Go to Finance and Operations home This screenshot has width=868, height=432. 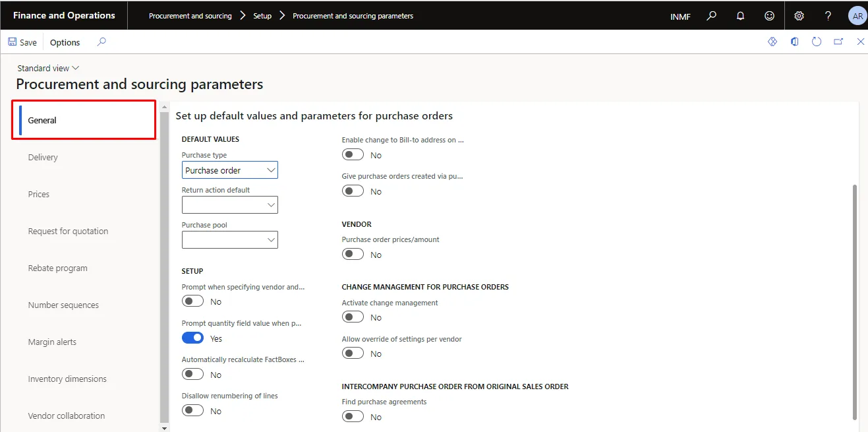coord(64,15)
